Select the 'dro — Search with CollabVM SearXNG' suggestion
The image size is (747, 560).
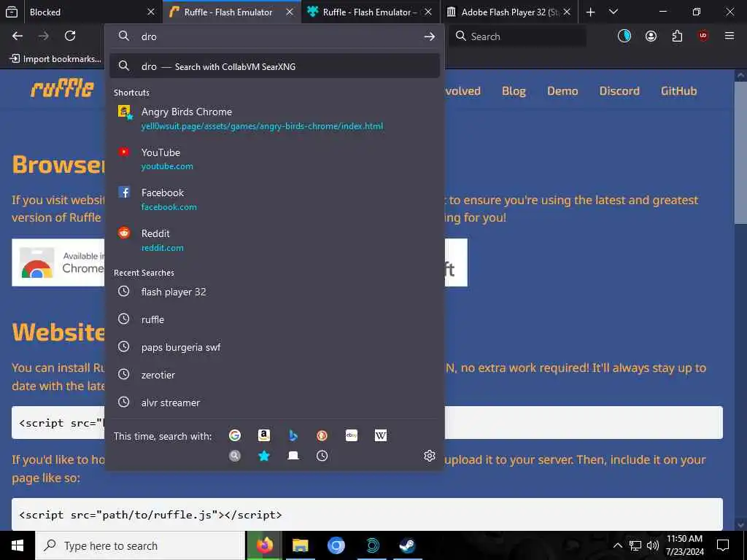(x=274, y=66)
